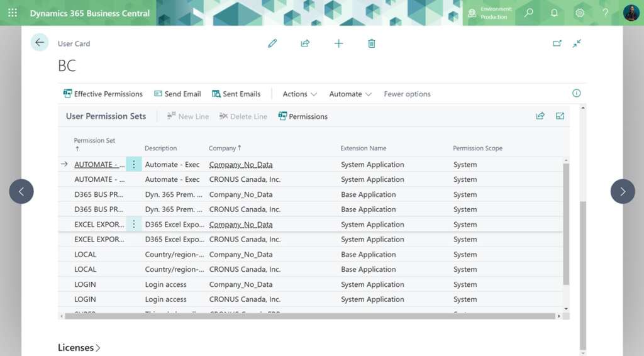Expand User Permission Sets part to full view
Image resolution: width=644 pixels, height=356 pixels.
point(560,116)
